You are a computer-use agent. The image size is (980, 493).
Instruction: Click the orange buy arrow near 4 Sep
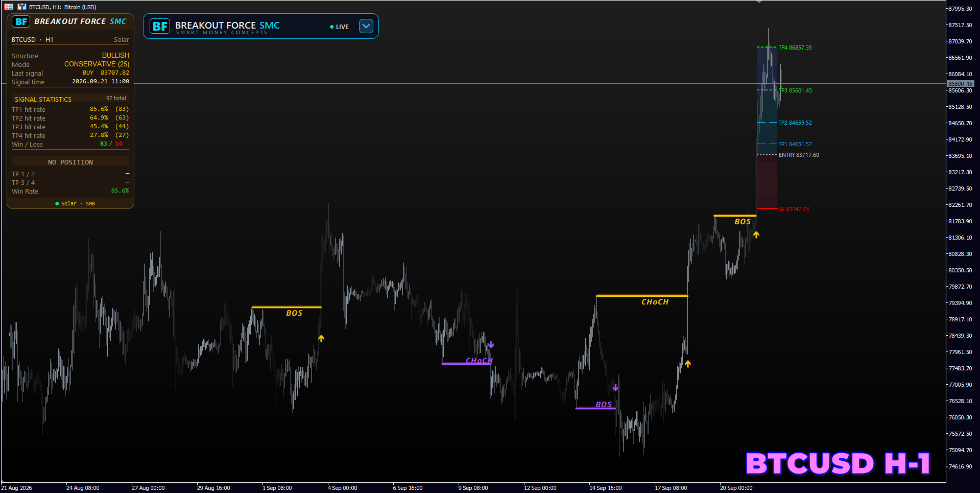(321, 338)
